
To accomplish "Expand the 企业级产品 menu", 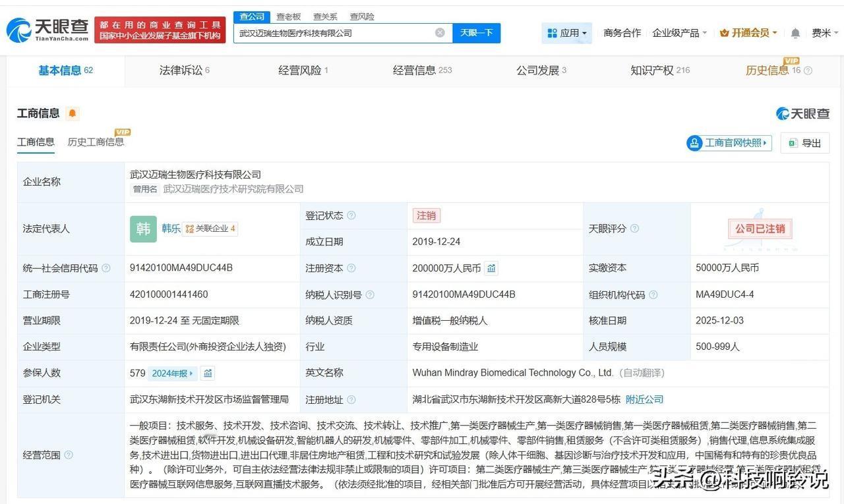I will point(679,33).
